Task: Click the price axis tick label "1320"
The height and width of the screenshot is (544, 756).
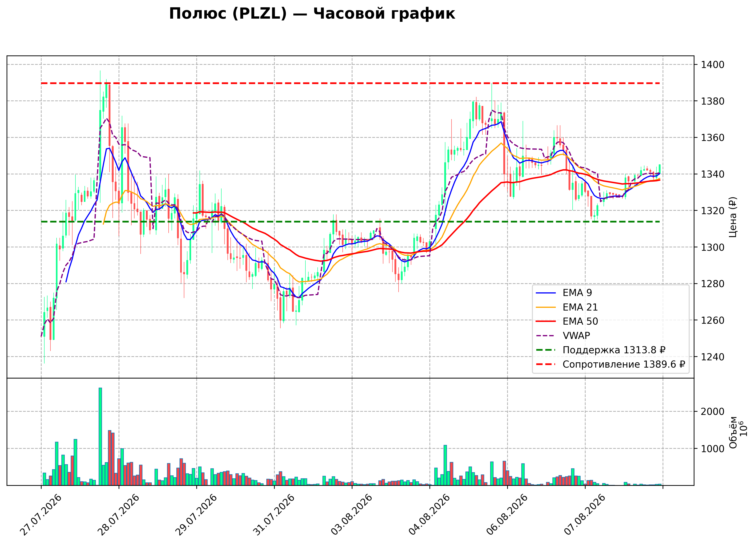Action: 713,211
